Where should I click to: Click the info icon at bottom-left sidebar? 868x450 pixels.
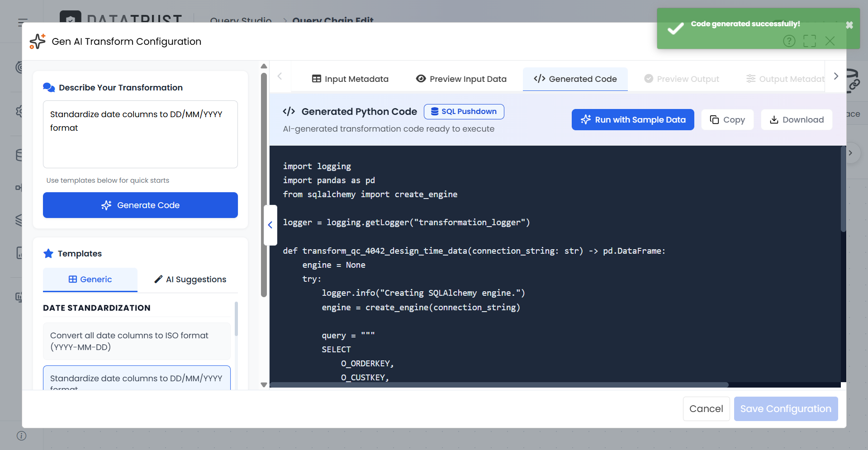coord(21,436)
